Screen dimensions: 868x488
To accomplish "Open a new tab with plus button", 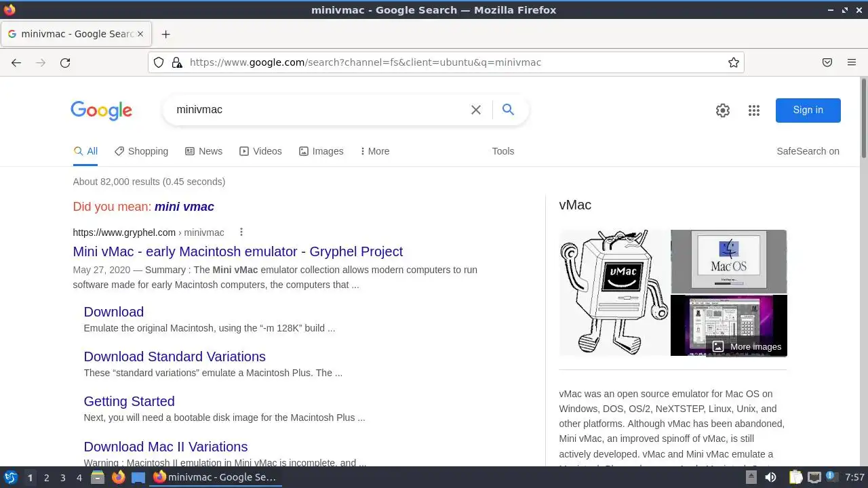I will [x=165, y=34].
